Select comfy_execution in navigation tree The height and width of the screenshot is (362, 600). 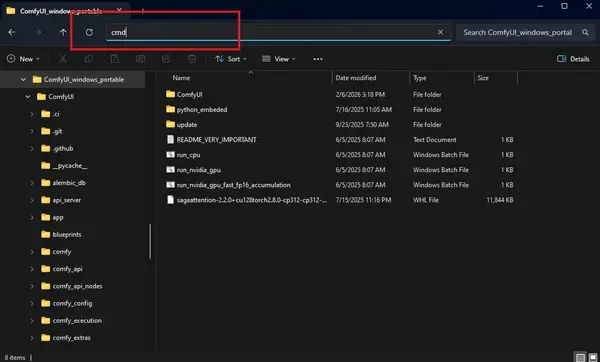[72, 321]
